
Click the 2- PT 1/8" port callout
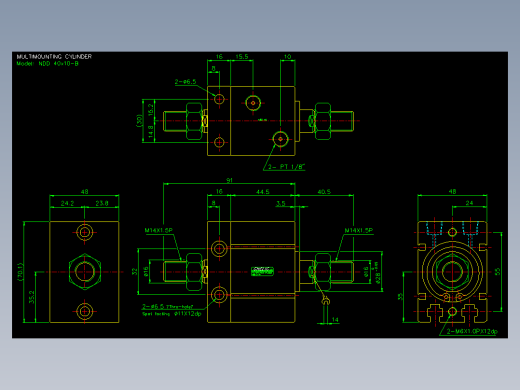pyautogui.click(x=287, y=167)
